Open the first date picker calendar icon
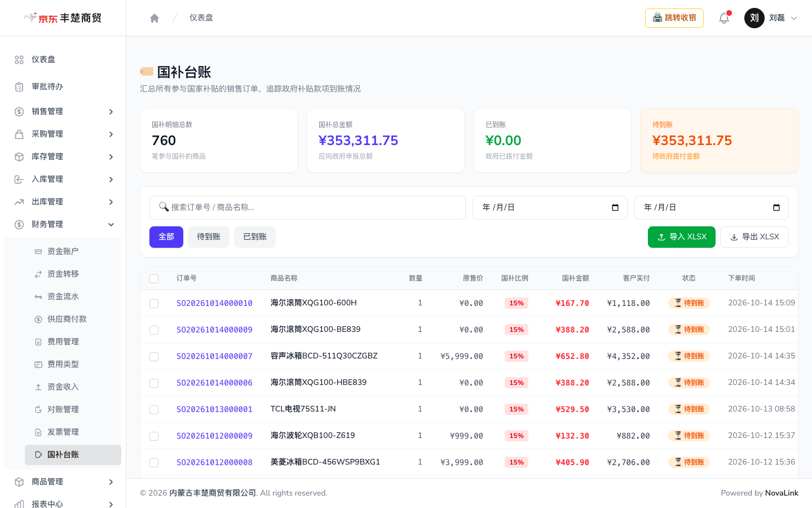 [615, 208]
